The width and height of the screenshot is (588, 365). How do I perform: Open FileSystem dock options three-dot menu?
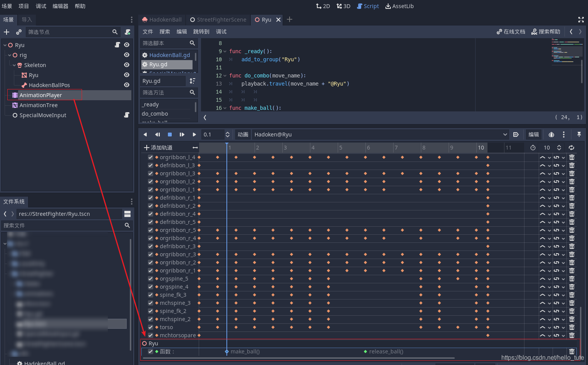pos(131,202)
